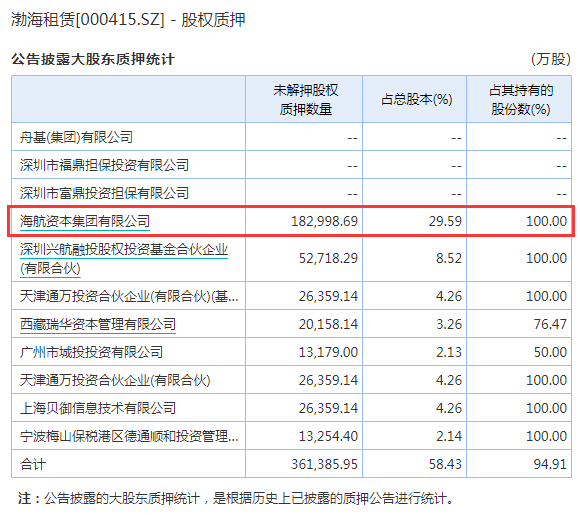Click the 2.14 percentage cell
This screenshot has height=515, width=580.
click(x=449, y=436)
